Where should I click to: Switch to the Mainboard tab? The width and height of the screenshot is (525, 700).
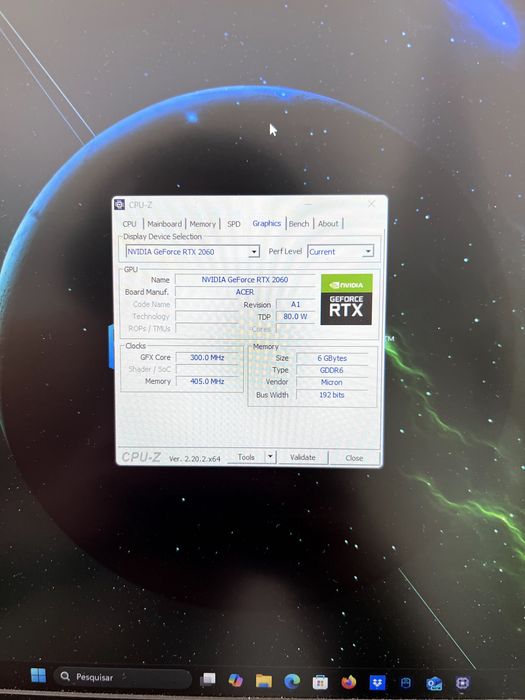coord(164,224)
